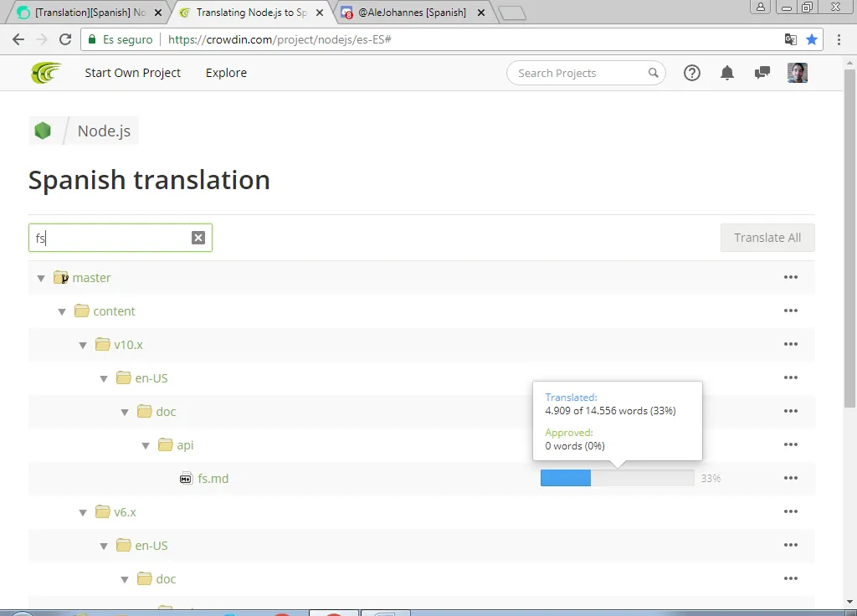Viewport: 857px width, 616px height.
Task: Click the search magnifier icon in Search Projects
Action: point(653,73)
